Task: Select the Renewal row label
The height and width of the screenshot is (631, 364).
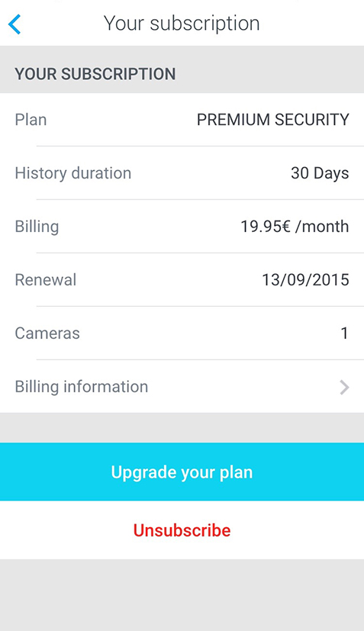Action: pos(46,280)
